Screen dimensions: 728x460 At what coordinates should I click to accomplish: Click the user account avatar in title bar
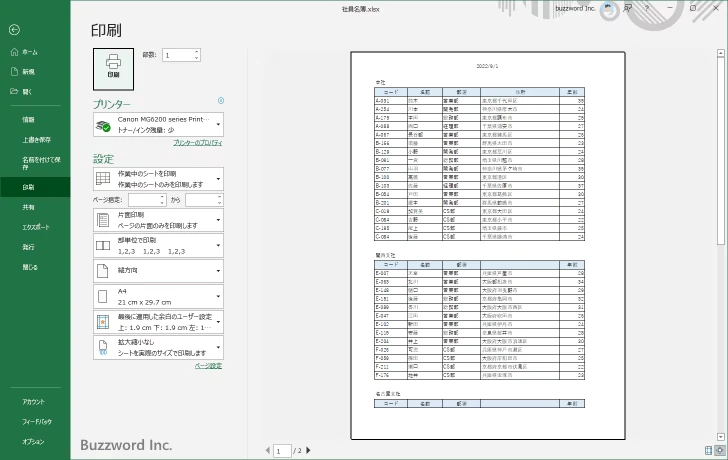click(608, 8)
